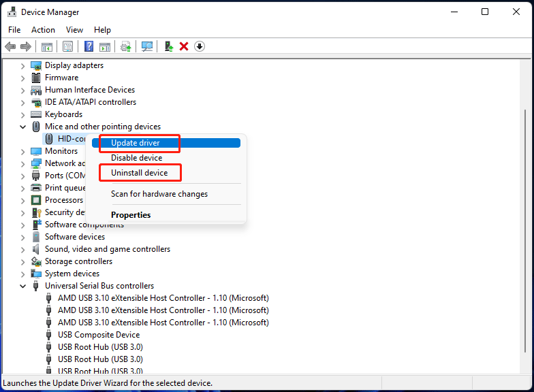
Task: Click the Human Interface Devices icon
Action: [x=36, y=90]
